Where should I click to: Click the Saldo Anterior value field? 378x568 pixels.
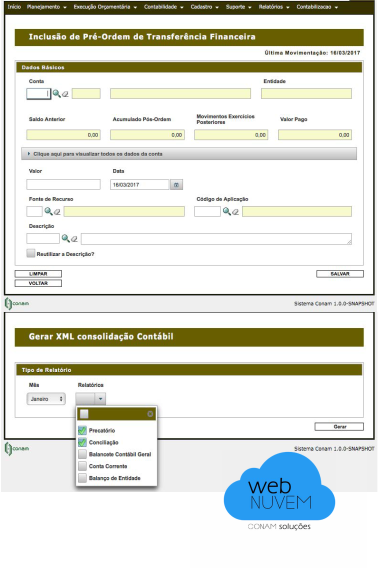(x=63, y=135)
